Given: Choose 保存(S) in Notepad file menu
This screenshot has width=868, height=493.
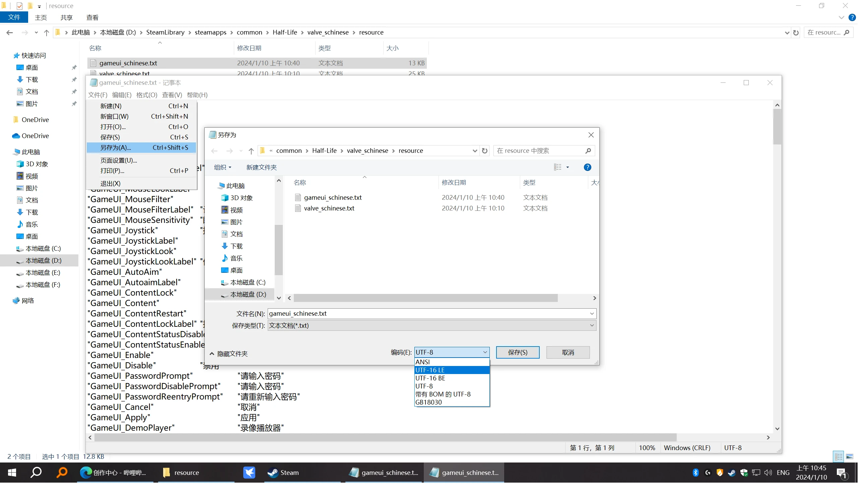Looking at the screenshot, I should coord(141,137).
